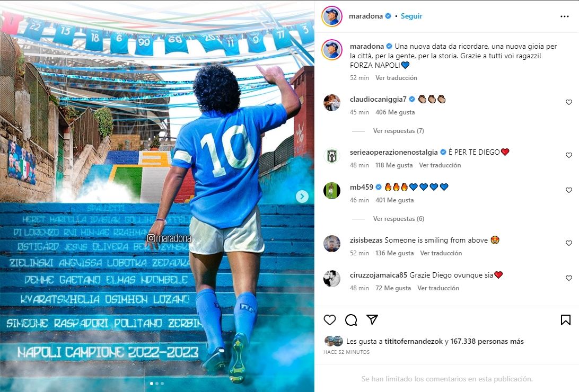The width and height of the screenshot is (579, 392).
Task: Like mb459's comment heart
Action: coord(568,190)
